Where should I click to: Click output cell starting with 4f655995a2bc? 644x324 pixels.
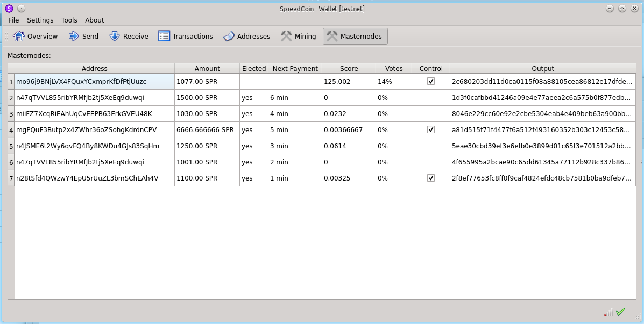[543, 162]
